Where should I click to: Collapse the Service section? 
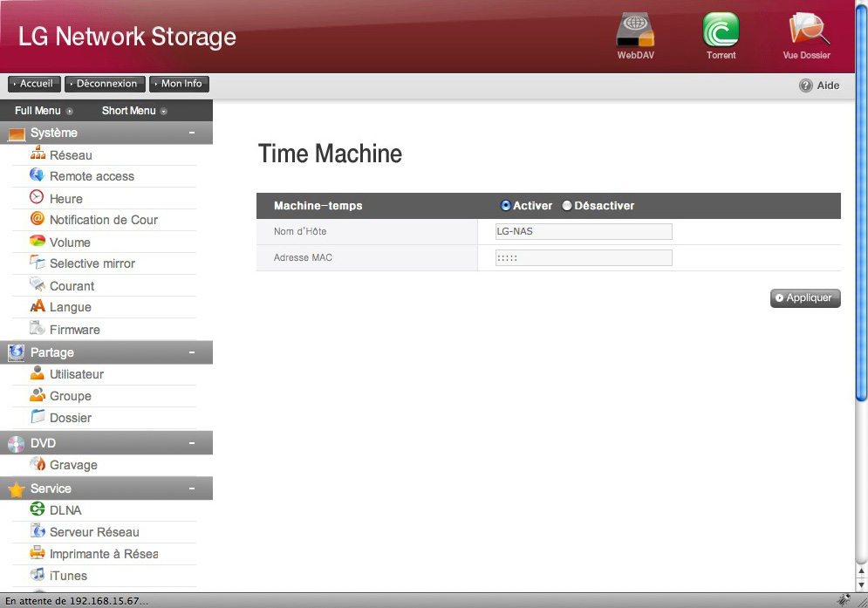[x=191, y=488]
